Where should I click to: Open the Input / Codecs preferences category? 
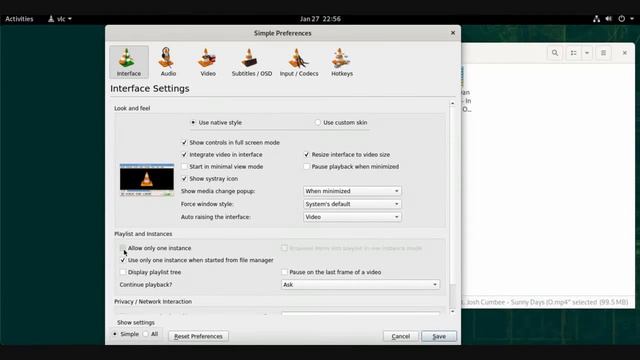299,62
